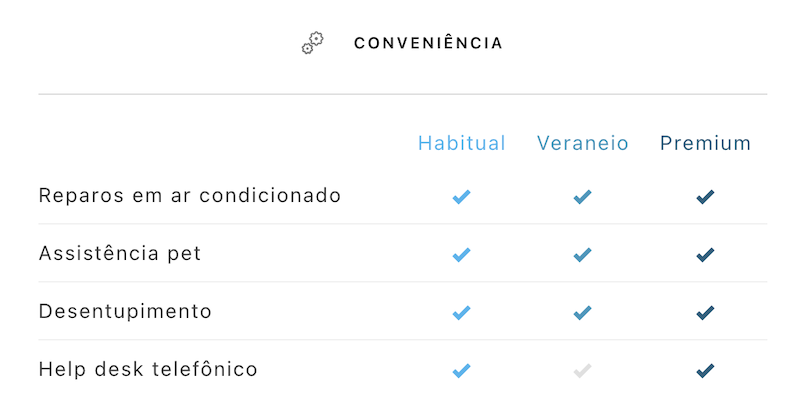
Task: Click the Reparos em ar condicionado label
Action: click(x=190, y=195)
